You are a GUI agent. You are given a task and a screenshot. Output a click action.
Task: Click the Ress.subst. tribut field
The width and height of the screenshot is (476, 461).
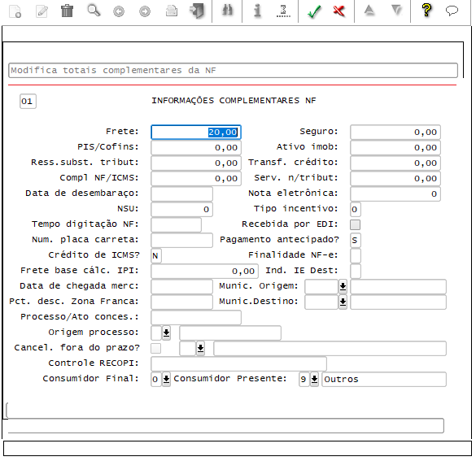[x=196, y=163]
